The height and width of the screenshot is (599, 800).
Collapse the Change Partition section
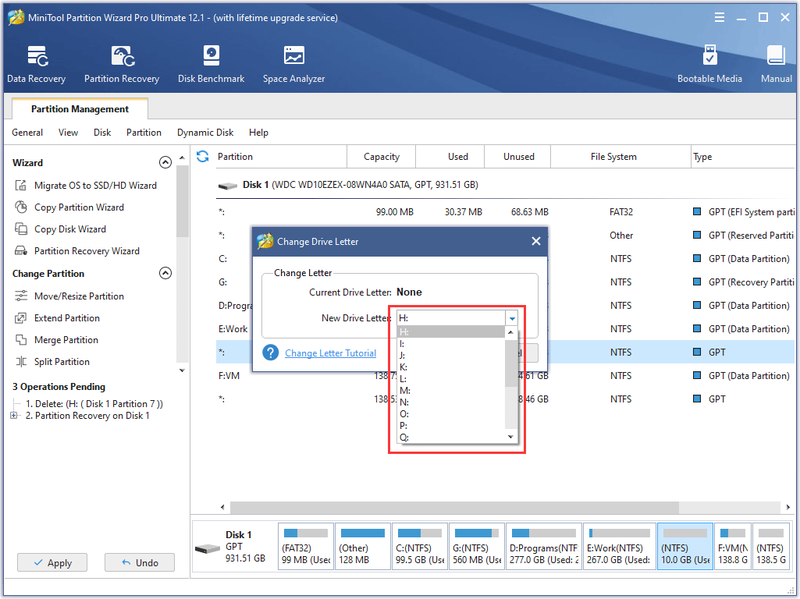[165, 273]
